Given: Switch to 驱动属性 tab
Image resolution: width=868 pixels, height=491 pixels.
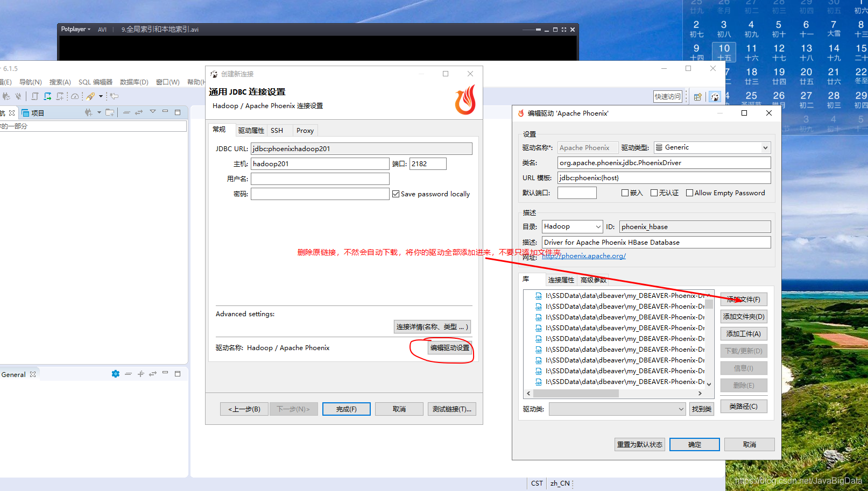Looking at the screenshot, I should 251,131.
